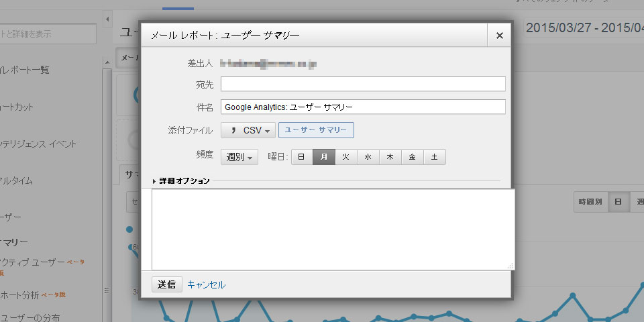Expand 詳細オプション advanced options

point(181,180)
